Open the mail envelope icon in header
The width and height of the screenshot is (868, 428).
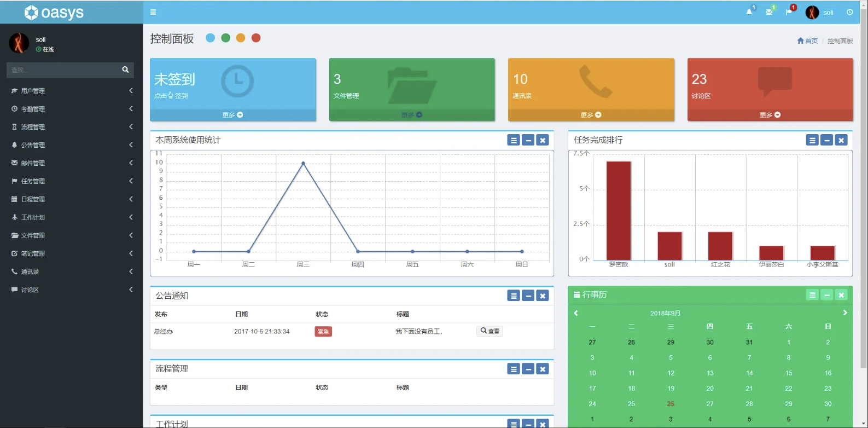click(769, 12)
